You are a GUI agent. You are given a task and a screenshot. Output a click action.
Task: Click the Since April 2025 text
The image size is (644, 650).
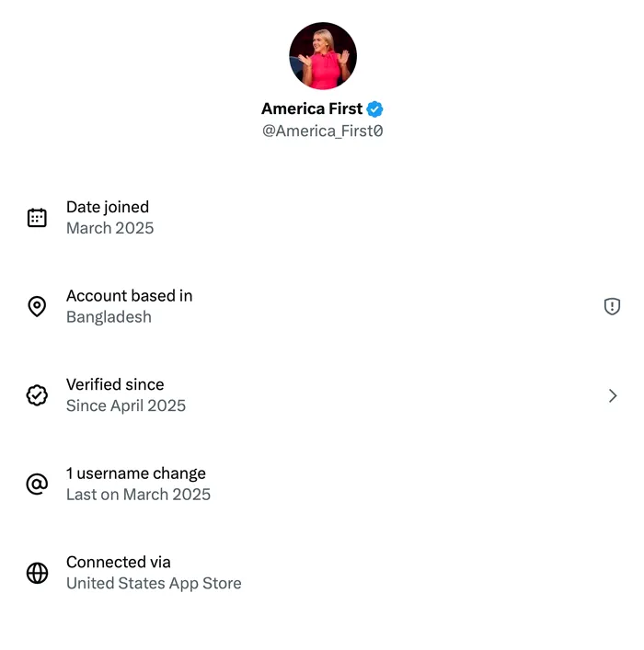(126, 405)
